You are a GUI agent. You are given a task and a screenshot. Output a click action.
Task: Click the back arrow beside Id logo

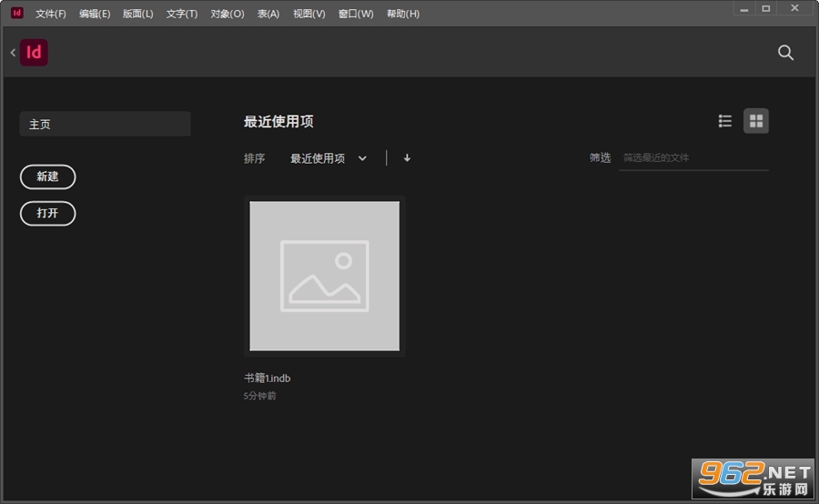coord(13,52)
